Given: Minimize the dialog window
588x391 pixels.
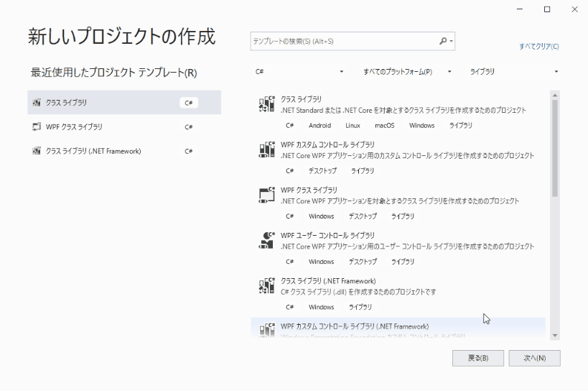Looking at the screenshot, I should (x=520, y=9).
